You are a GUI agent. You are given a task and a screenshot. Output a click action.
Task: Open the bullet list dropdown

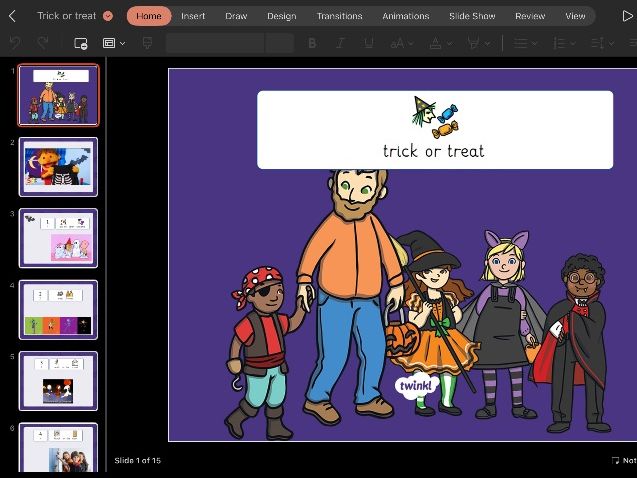526,43
